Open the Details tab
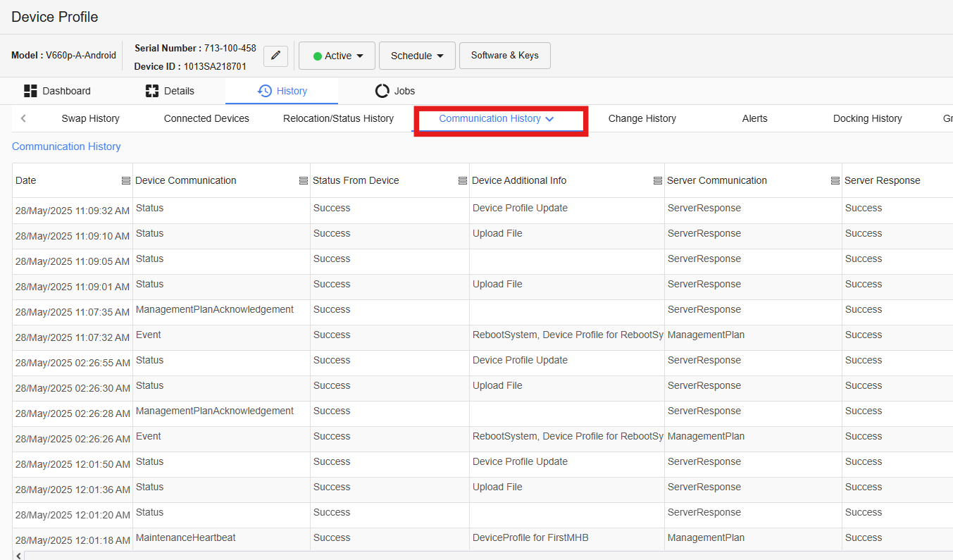The height and width of the screenshot is (560, 953). coord(170,91)
